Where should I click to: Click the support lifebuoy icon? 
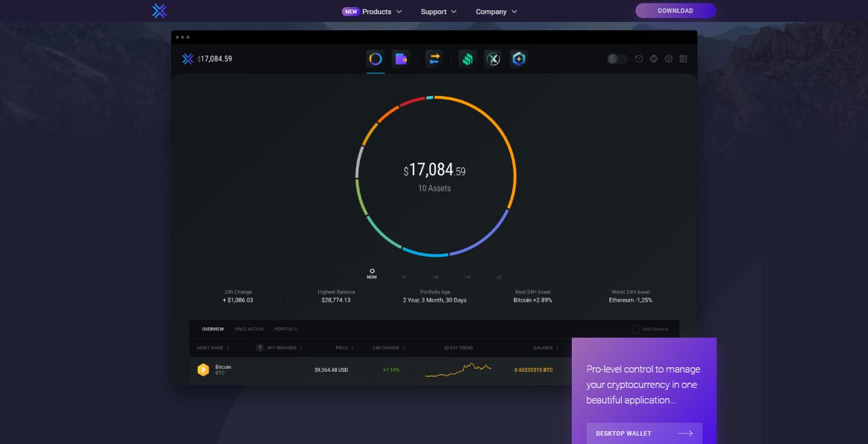pos(654,59)
